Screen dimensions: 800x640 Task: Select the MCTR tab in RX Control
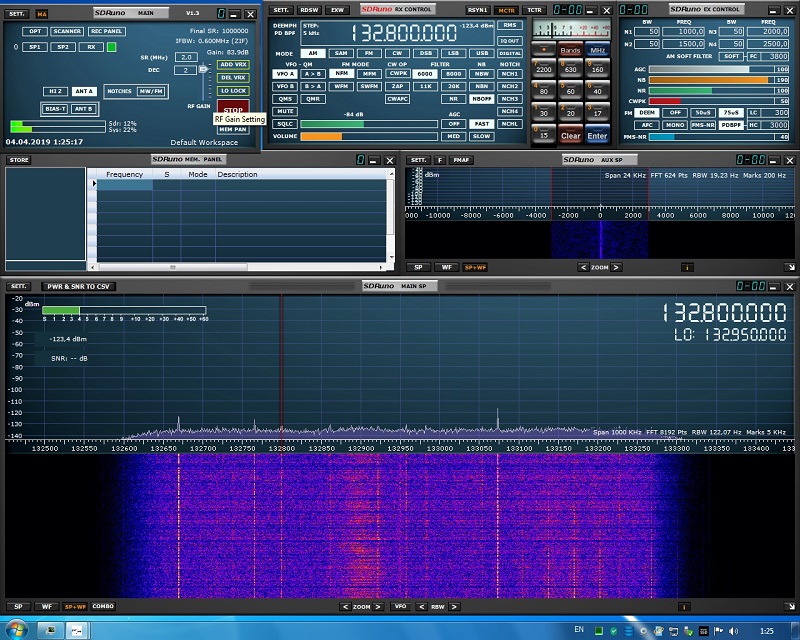(x=506, y=10)
